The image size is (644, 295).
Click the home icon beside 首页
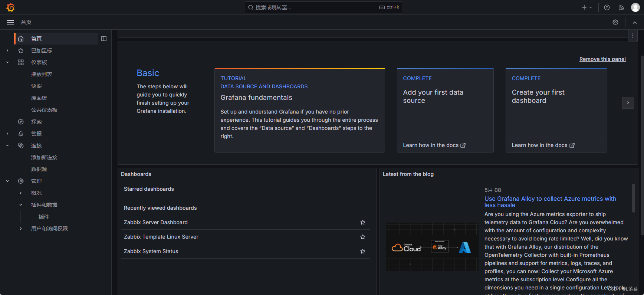pyautogui.click(x=21, y=39)
